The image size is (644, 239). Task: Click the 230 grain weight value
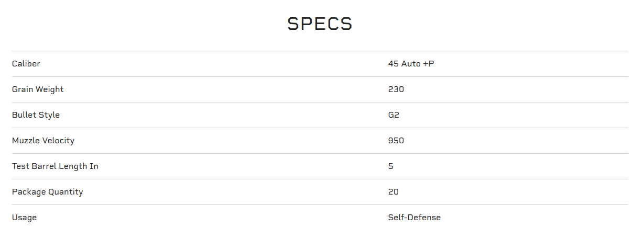tap(396, 89)
